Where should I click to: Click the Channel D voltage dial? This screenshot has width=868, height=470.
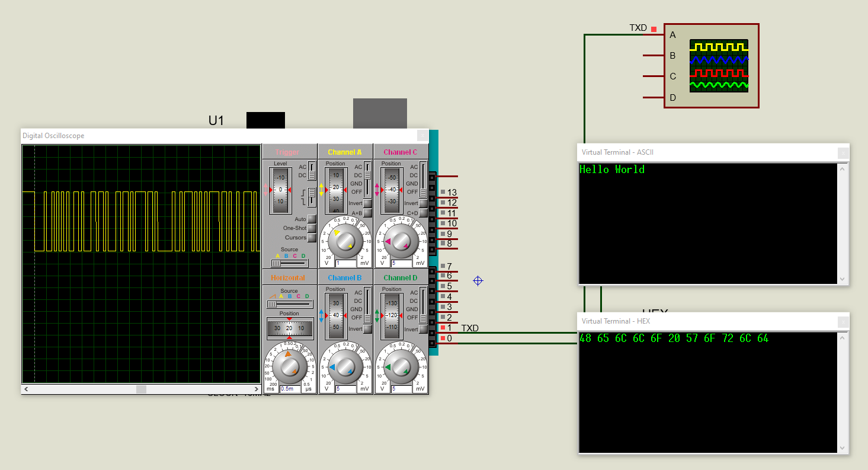tap(401, 367)
